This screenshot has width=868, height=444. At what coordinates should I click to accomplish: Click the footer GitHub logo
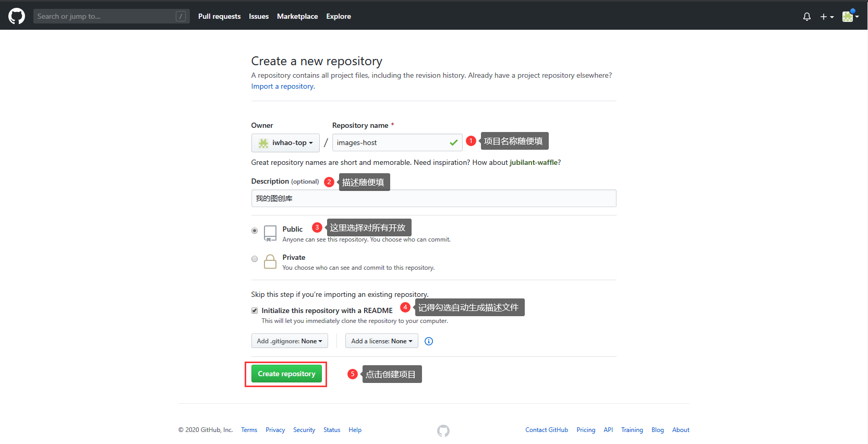[443, 430]
